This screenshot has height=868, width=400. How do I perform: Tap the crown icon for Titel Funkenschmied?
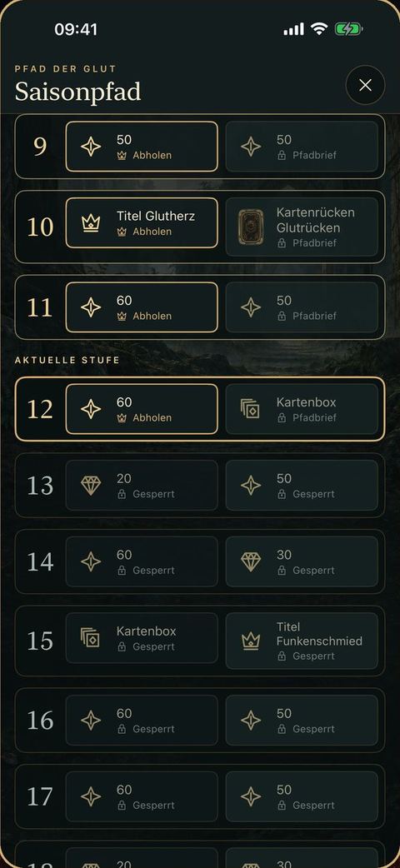click(250, 641)
